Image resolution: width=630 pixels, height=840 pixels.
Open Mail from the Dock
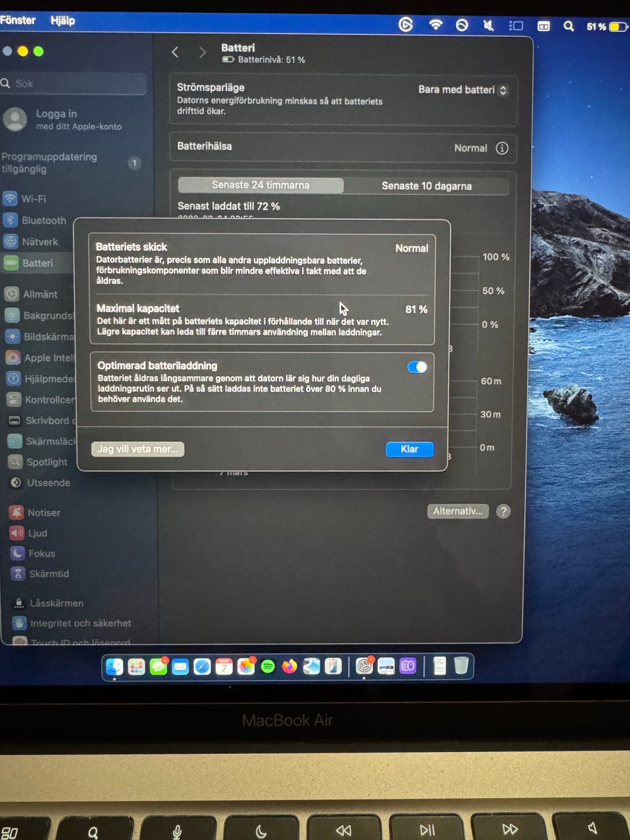pos(180,667)
